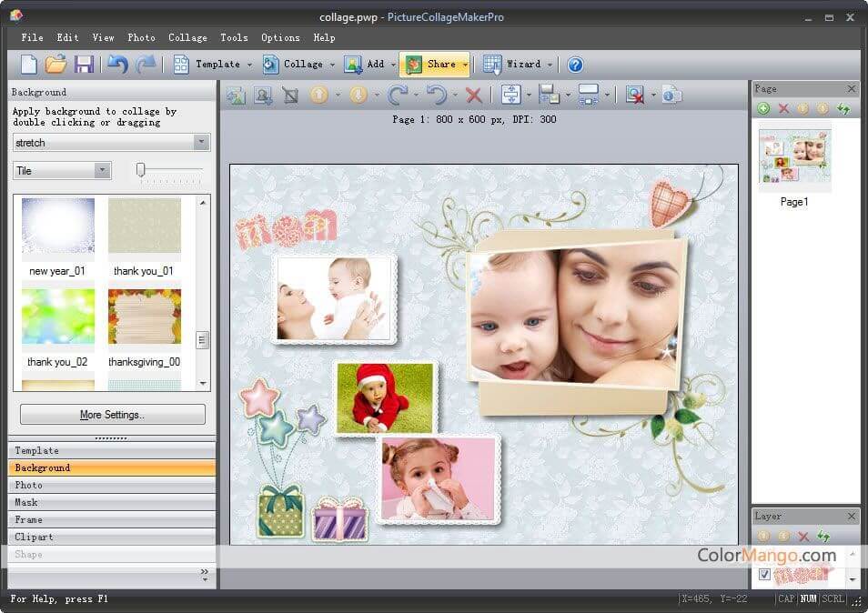Select the thanksgiving_00 background thumbnail
The height and width of the screenshot is (613, 868).
point(144,319)
